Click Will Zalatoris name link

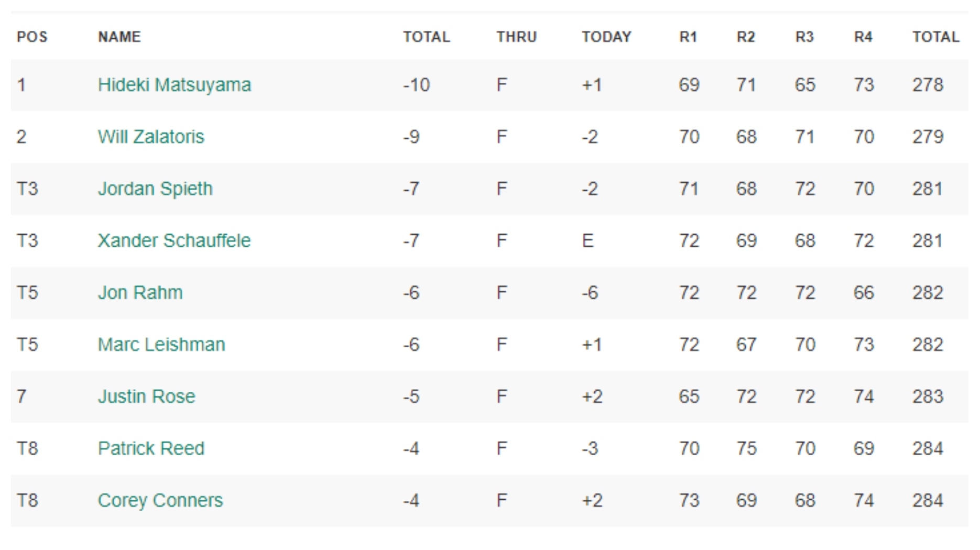[x=151, y=137]
